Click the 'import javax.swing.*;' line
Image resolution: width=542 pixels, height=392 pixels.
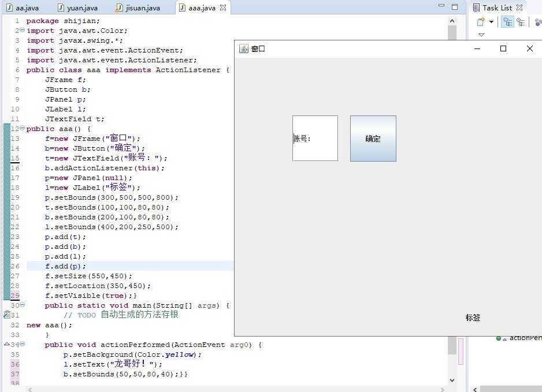pos(75,40)
